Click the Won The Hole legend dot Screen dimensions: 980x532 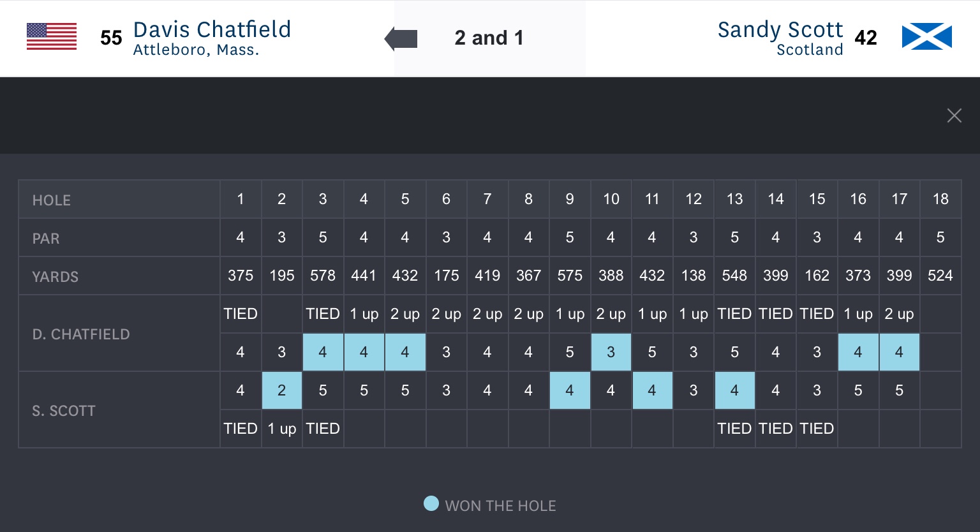tap(431, 504)
